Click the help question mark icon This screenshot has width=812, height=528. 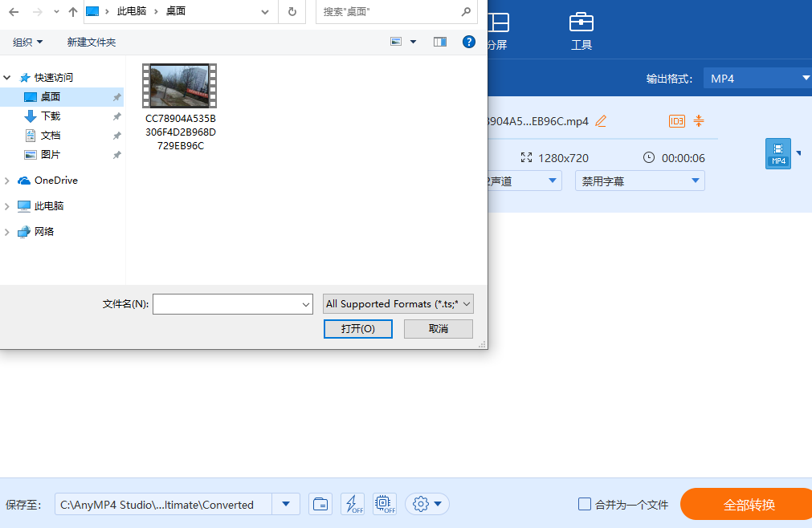tap(469, 41)
